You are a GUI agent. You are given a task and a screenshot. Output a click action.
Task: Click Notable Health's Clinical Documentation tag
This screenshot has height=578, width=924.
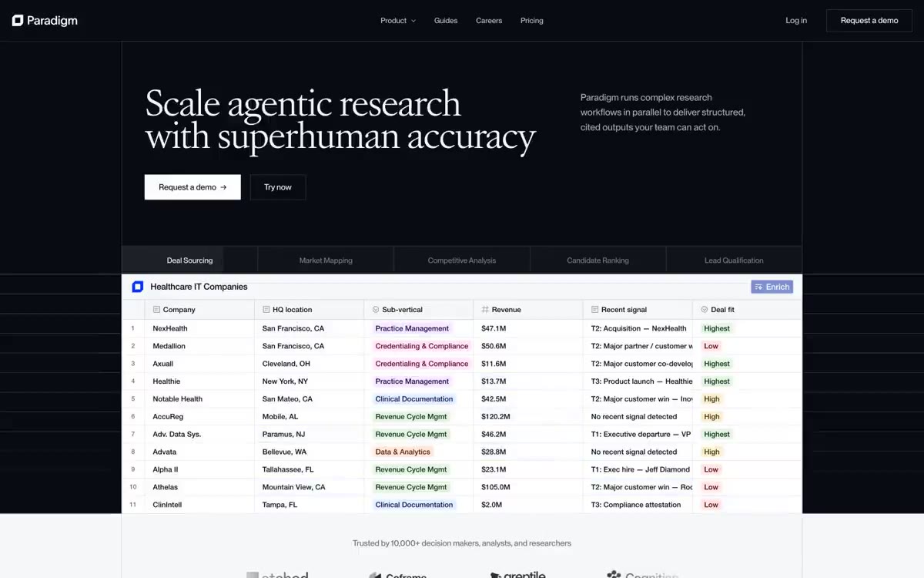coord(414,399)
